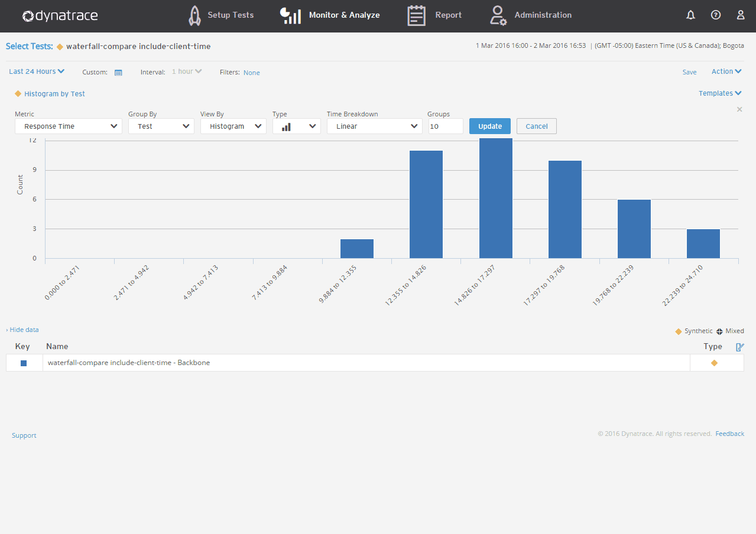Click the 12.355 to 14.826 histogram bar
The width and height of the screenshot is (756, 534).
coord(426,204)
